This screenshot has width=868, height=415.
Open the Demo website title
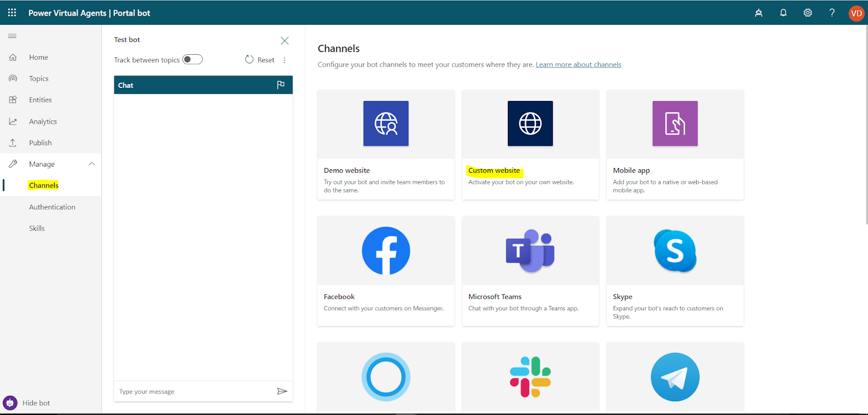pos(347,170)
